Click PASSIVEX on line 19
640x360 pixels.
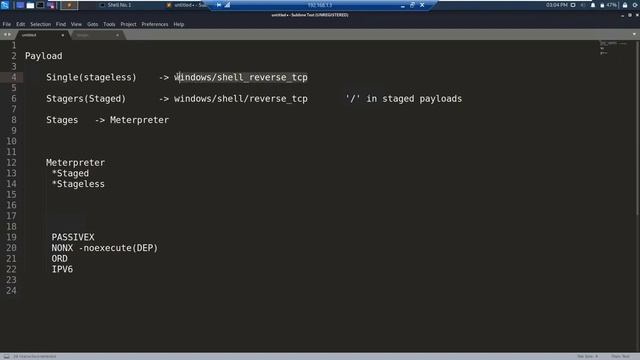click(x=73, y=237)
